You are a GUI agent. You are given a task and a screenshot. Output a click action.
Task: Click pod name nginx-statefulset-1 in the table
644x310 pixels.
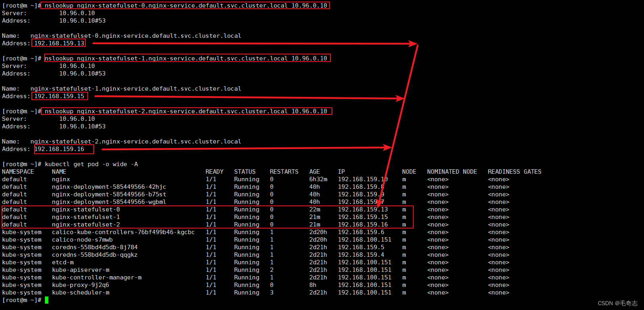pyautogui.click(x=86, y=217)
